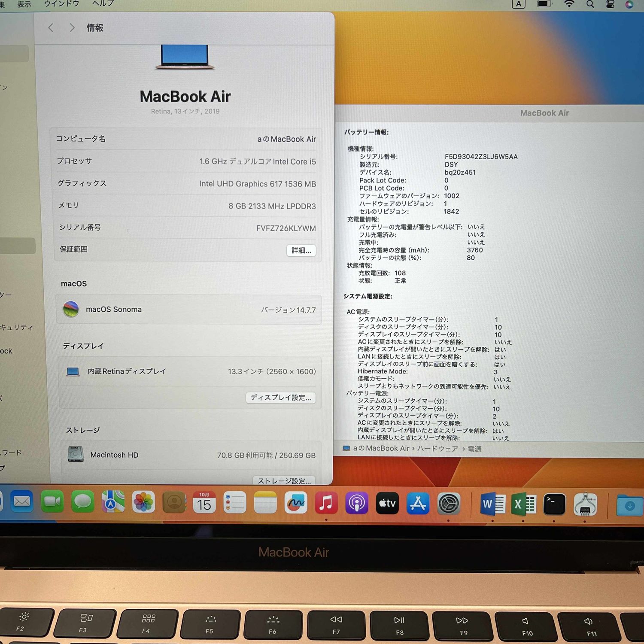Open the ヘルプ menu
The height and width of the screenshot is (644, 644).
pyautogui.click(x=103, y=4)
